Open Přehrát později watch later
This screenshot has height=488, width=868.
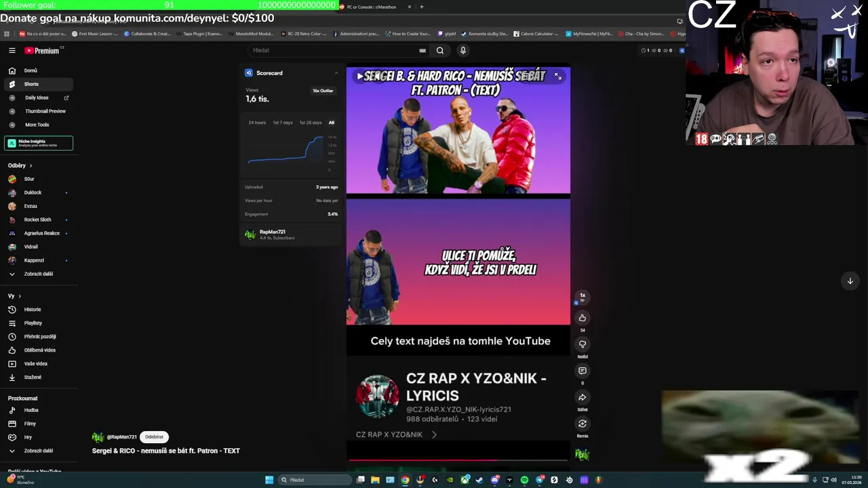tap(38, 337)
